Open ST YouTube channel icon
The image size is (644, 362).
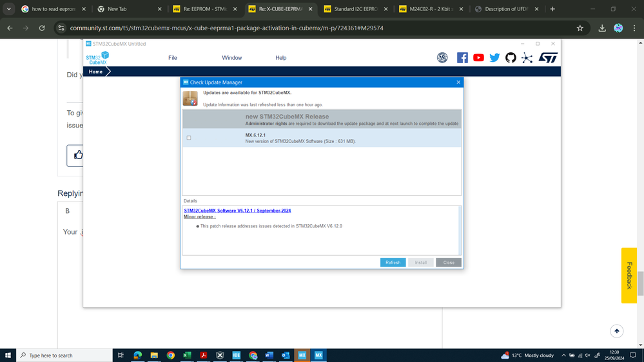pos(478,58)
